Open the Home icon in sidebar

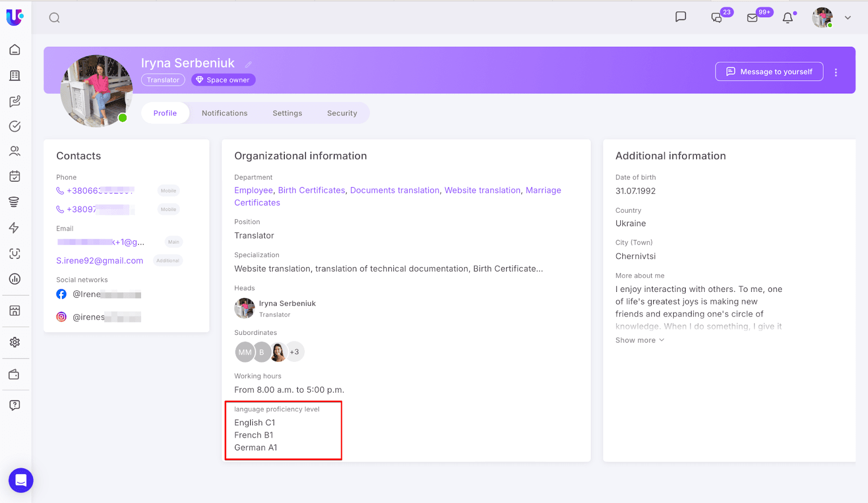[x=15, y=50]
